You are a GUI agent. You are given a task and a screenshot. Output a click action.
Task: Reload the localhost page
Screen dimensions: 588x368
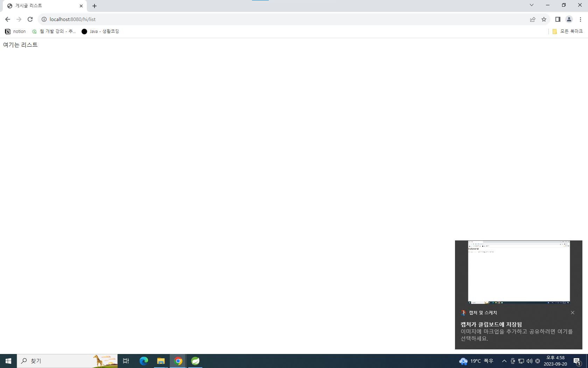(x=30, y=19)
